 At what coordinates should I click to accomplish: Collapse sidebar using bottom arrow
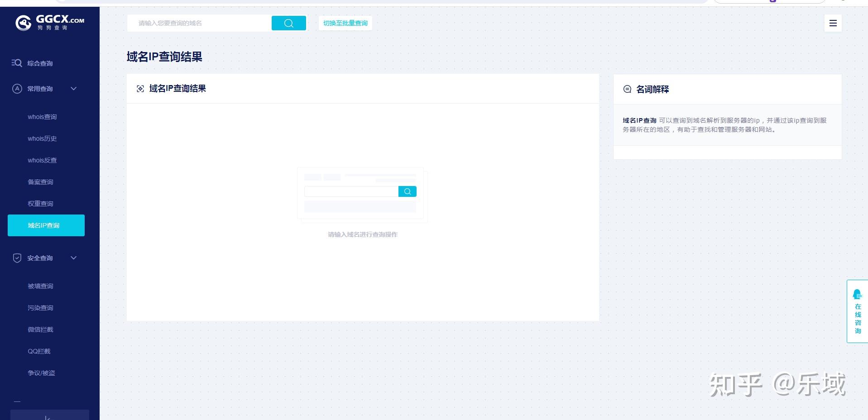click(49, 415)
